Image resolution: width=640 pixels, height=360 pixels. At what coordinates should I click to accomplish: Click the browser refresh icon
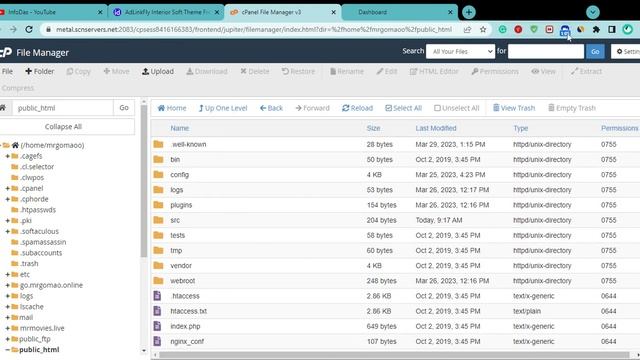(x=29, y=29)
